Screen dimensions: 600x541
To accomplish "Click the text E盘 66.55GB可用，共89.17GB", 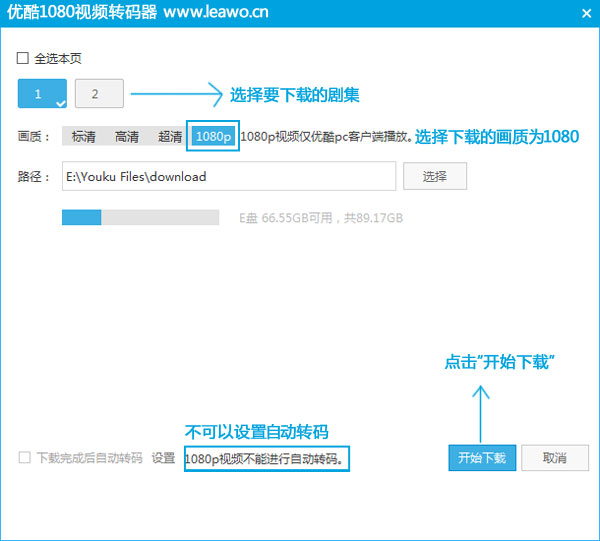I will (321, 218).
